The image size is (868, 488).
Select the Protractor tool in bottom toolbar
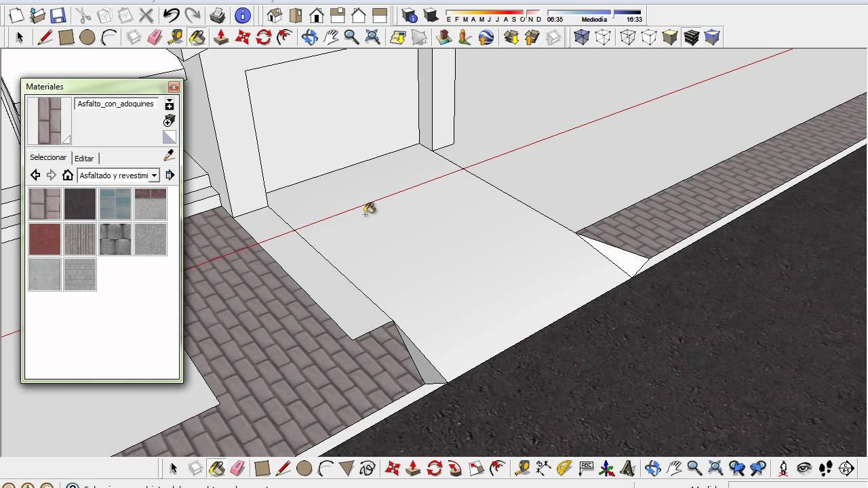pyautogui.click(x=564, y=468)
